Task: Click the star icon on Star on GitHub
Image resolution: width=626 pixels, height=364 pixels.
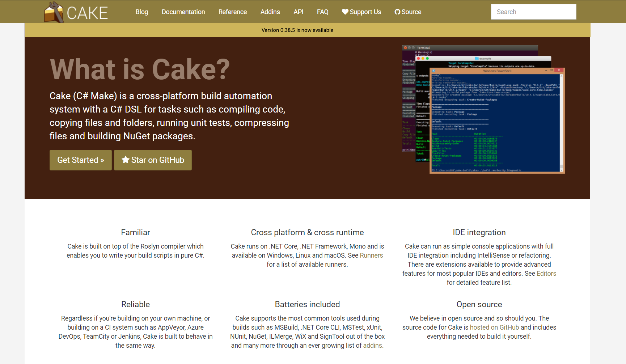Action: click(x=126, y=160)
